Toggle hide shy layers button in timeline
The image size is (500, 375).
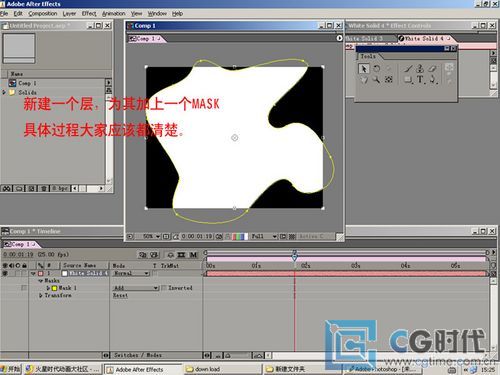(x=170, y=255)
